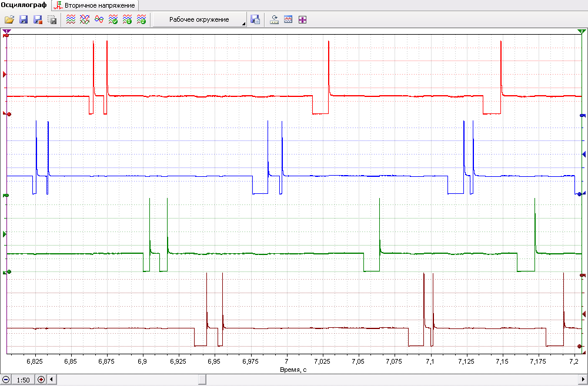
Task: Open the Рабочее окружение dropdown
Action: tap(200, 20)
